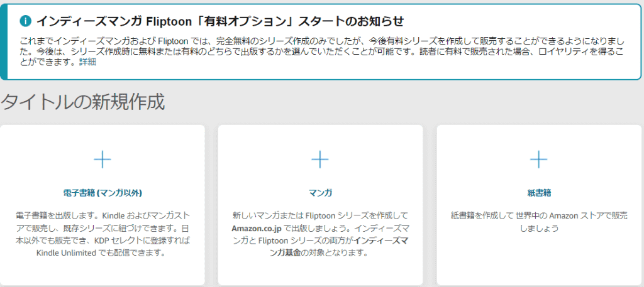Screen dimensions: 644x287
Task: Click the plus icon above 紙書籍
Action: [x=538, y=160]
